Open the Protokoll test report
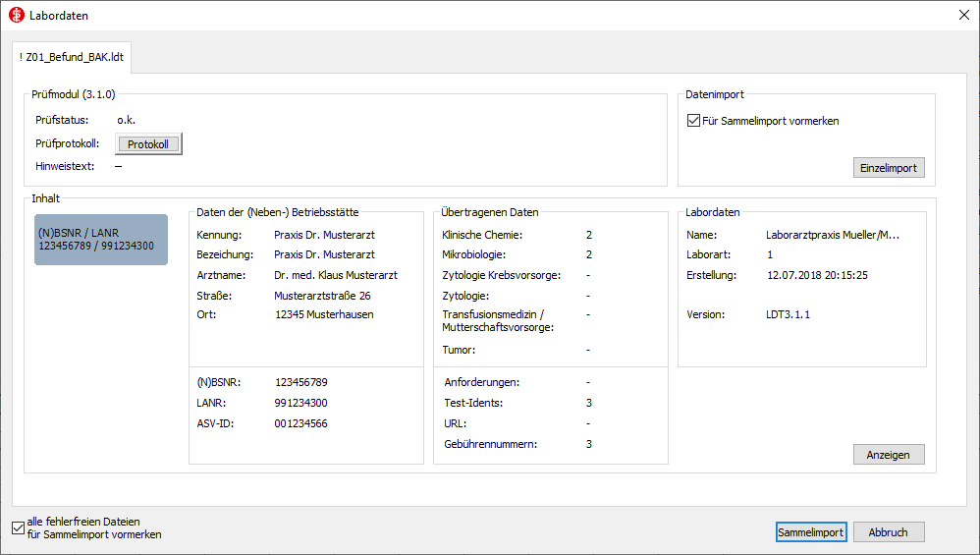 coord(148,143)
